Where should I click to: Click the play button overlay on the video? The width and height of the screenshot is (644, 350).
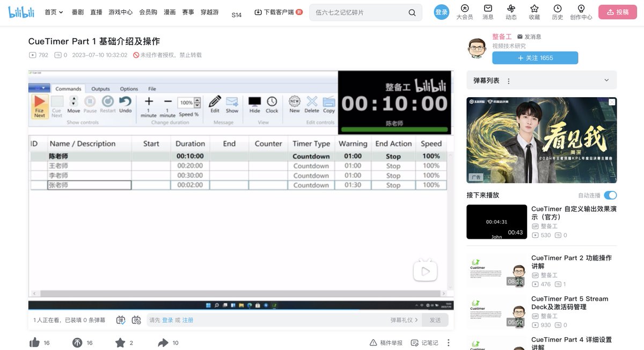pyautogui.click(x=425, y=271)
